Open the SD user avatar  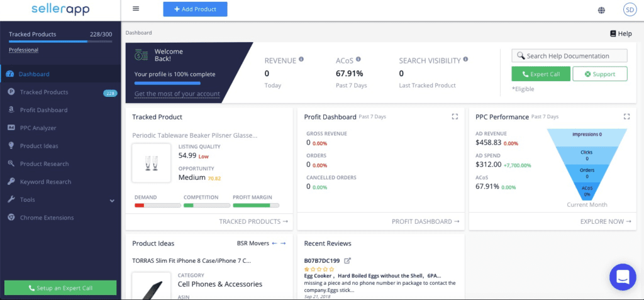click(x=630, y=9)
